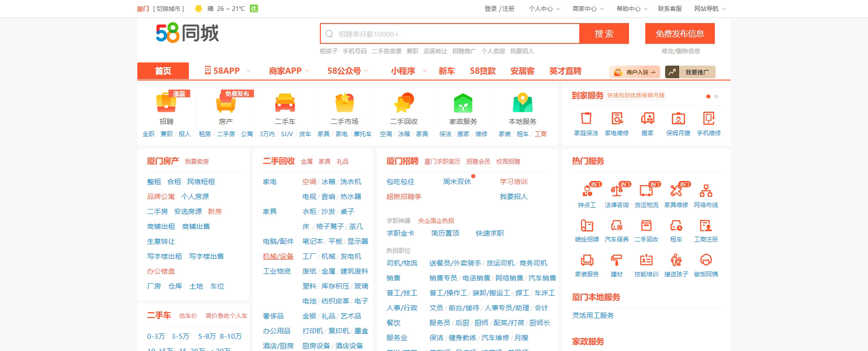Open the 二手市场 secondhand market icon
This screenshot has width=868, height=351.
click(x=344, y=103)
